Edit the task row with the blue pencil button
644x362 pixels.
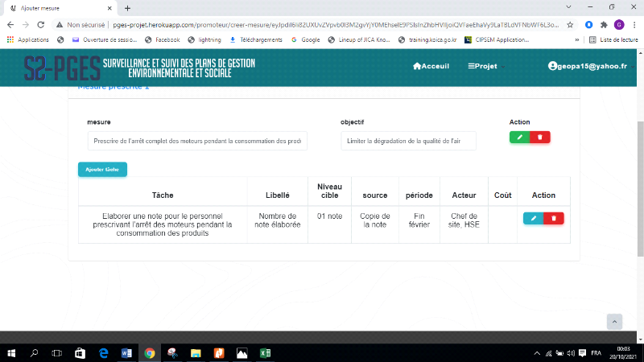[534, 218]
